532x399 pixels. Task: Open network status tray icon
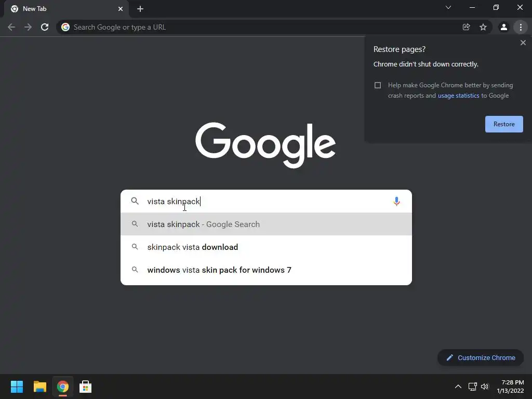(472, 387)
